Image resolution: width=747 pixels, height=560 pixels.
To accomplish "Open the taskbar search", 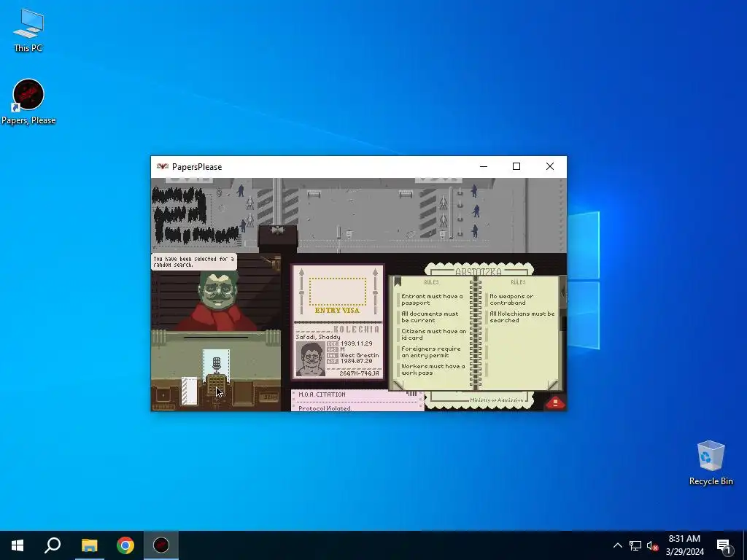I will [x=53, y=545].
